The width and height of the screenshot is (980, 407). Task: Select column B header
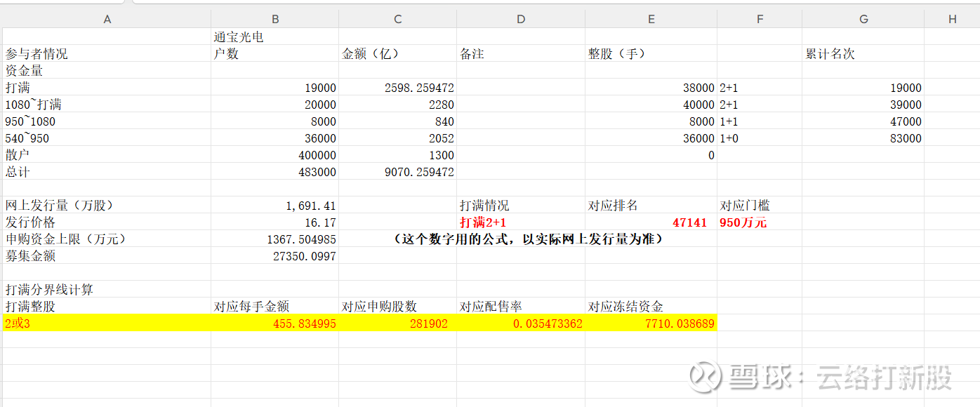click(x=275, y=19)
